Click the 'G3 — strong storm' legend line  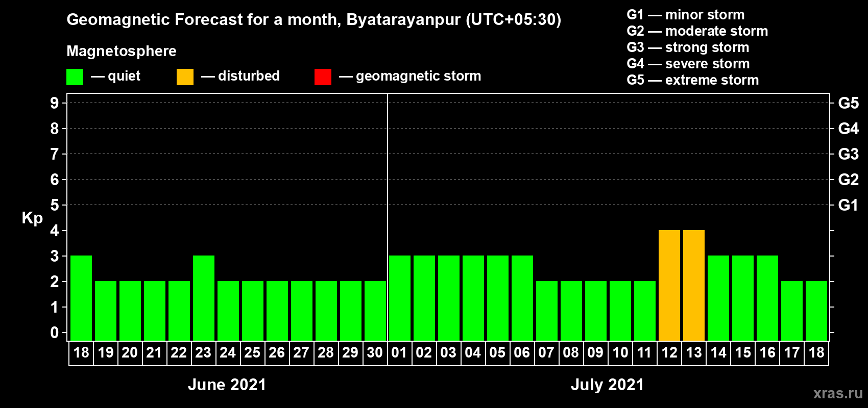(x=688, y=47)
